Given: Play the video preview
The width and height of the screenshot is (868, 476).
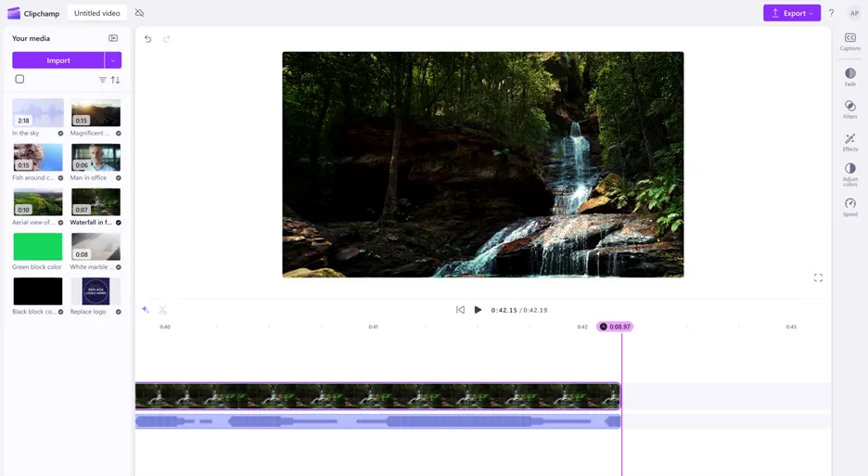Looking at the screenshot, I should coord(478,310).
